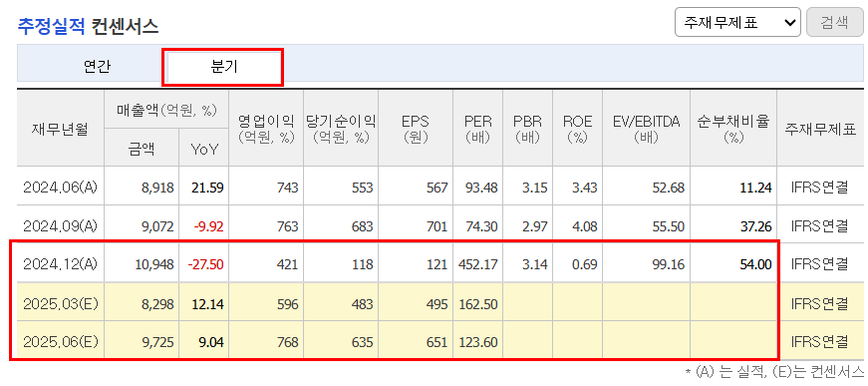Click PER value 93.48
The image size is (868, 386).
click(481, 188)
